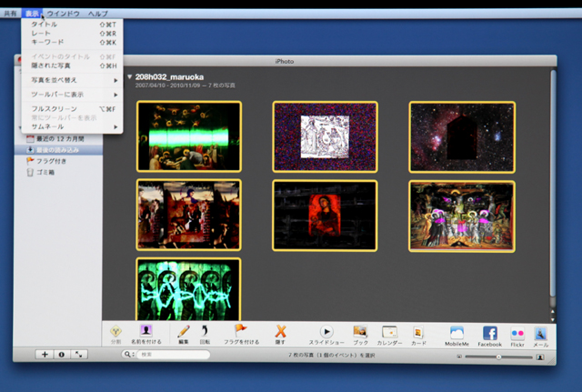Click the カード card icon
Viewport: 582px width, 392px height.
418,332
